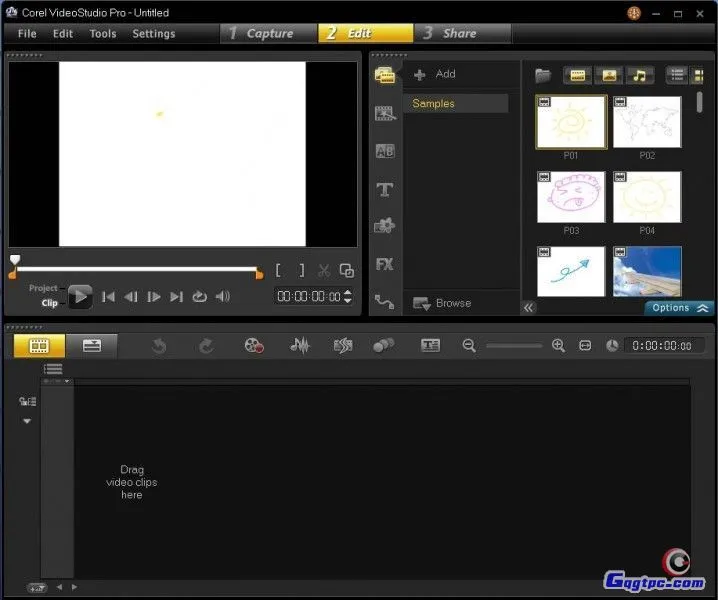Screen dimensions: 718x600
Task: Expand the track options arrow
Action: tap(27, 421)
